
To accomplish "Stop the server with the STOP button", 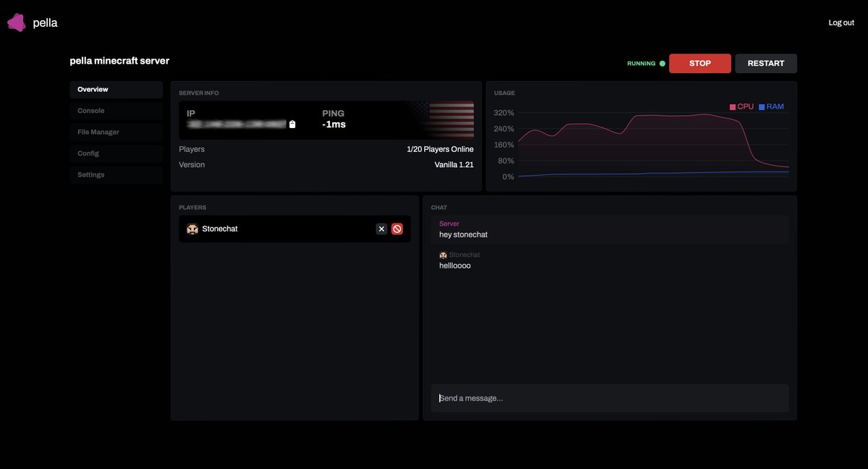I will [x=700, y=64].
